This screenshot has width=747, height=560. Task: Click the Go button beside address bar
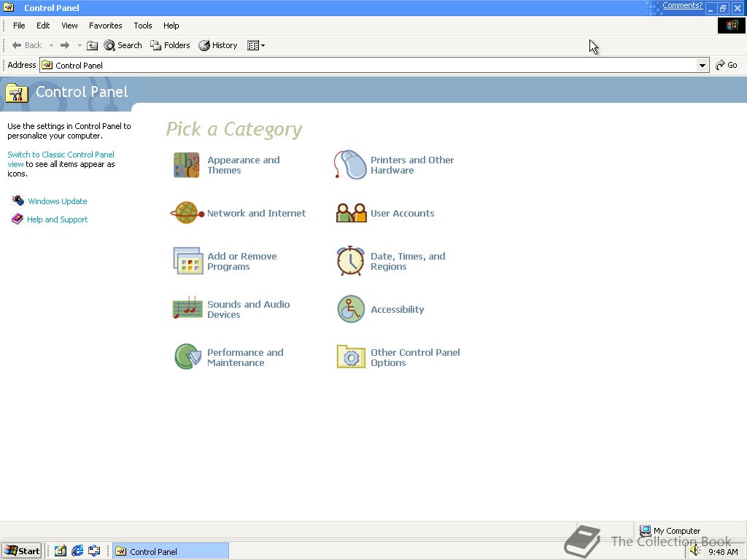tap(727, 65)
